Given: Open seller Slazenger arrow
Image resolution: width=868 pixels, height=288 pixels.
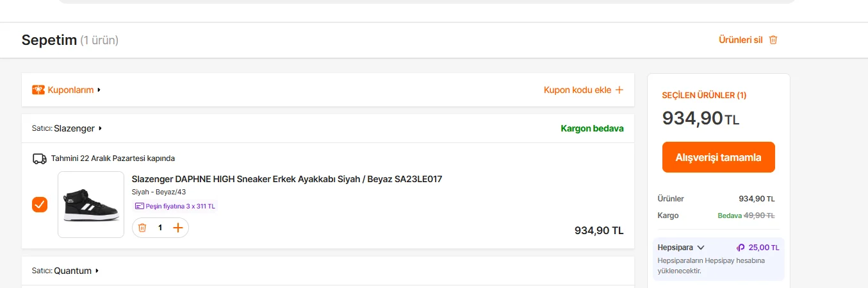Looking at the screenshot, I should pos(101,128).
